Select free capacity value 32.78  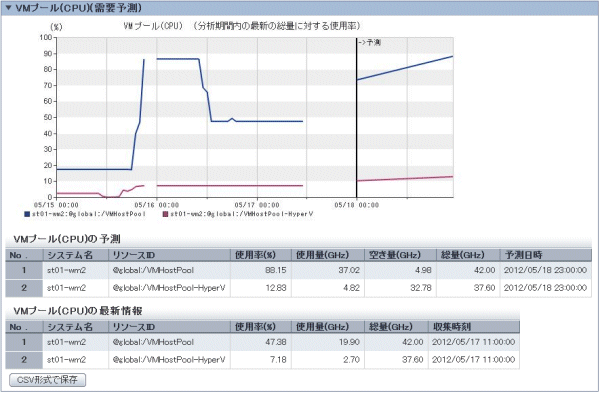[x=421, y=288]
